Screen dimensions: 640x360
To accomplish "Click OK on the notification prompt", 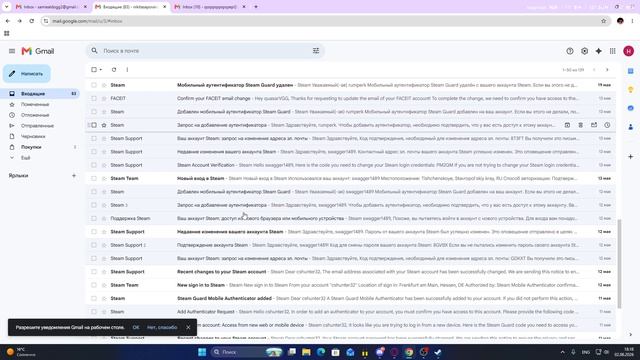I will coord(136,327).
